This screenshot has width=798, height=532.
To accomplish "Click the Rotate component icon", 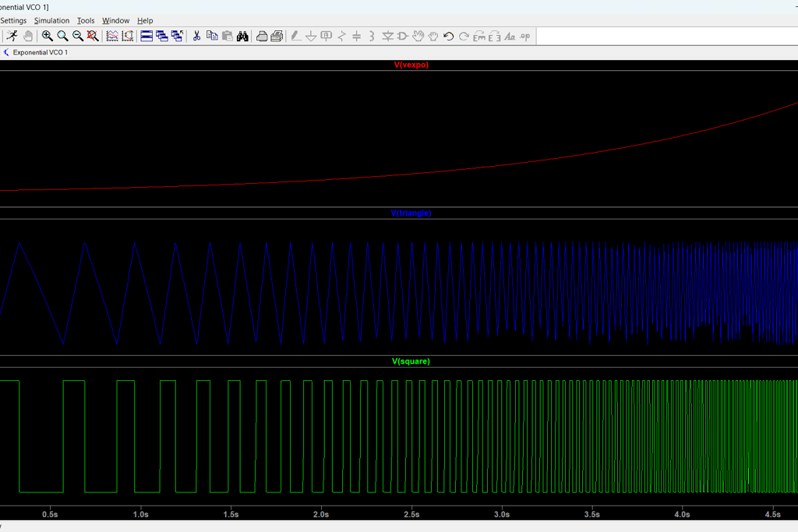I will coord(479,36).
